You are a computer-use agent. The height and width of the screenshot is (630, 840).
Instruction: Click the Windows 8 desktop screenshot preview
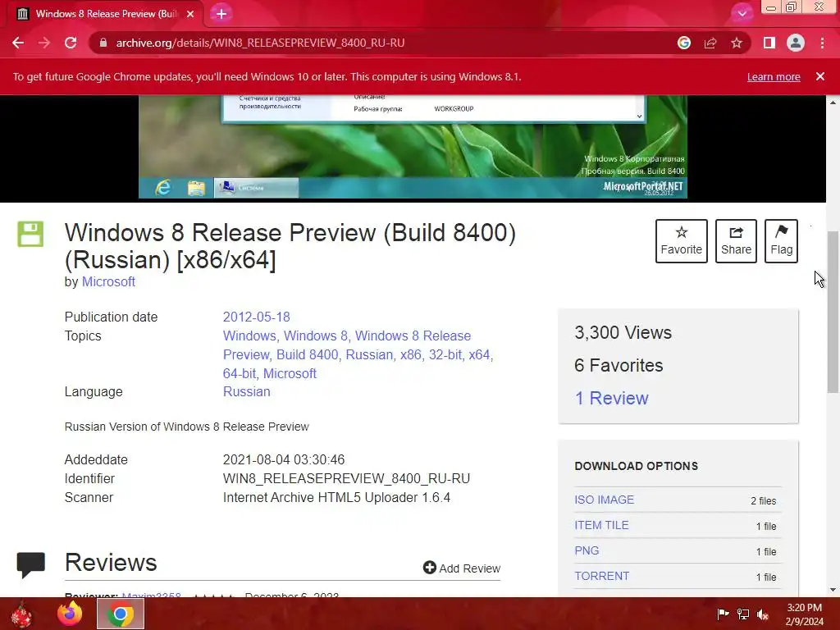413,148
